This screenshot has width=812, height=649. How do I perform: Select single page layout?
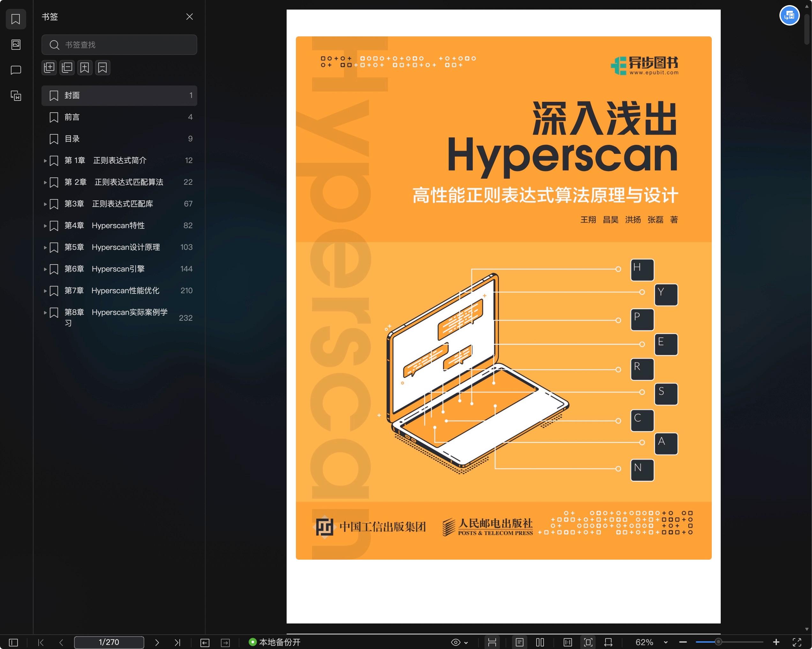[520, 642]
